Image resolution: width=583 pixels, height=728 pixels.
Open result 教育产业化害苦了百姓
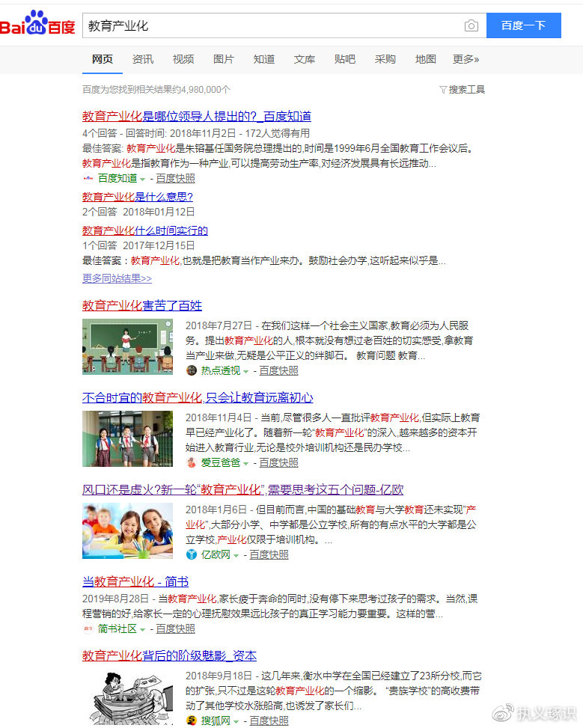[x=142, y=305]
